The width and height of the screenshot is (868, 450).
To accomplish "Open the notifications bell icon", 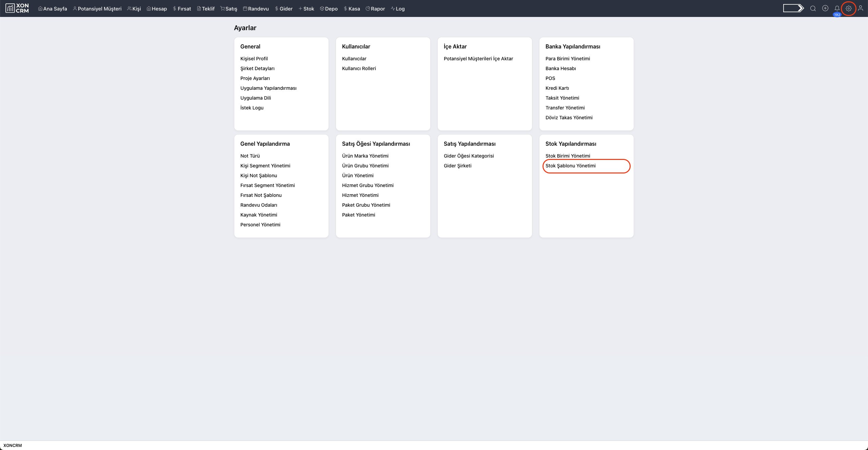I will [x=837, y=8].
